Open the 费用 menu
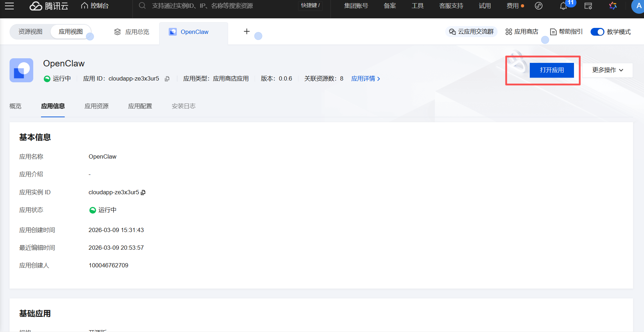 click(512, 6)
